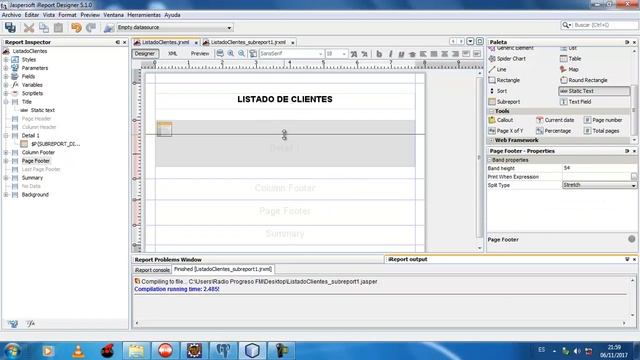Select the Table palette element
The width and height of the screenshot is (640, 360).
(x=570, y=59)
